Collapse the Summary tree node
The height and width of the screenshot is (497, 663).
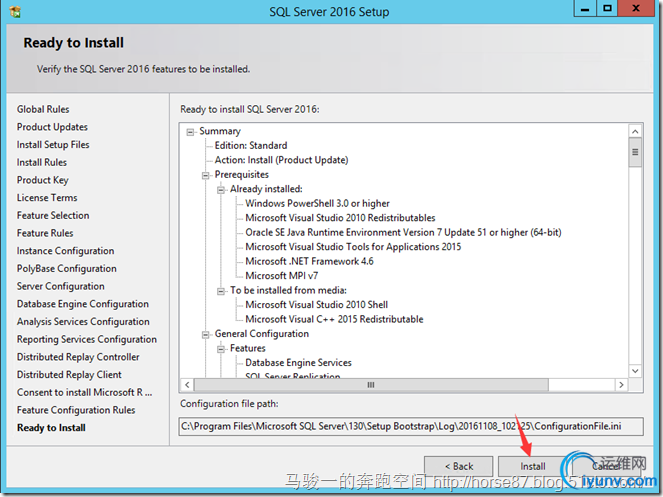tap(190, 132)
